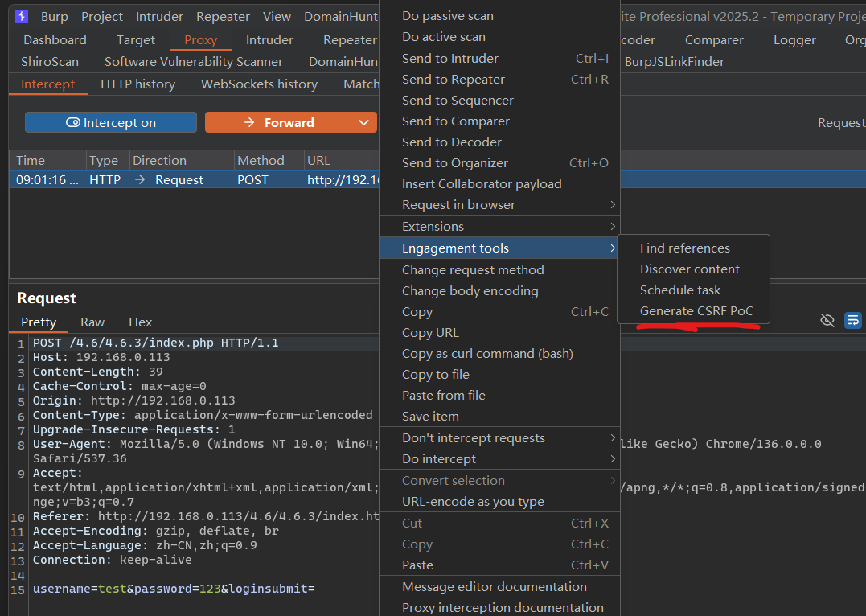Viewport: 866px width, 616px height.
Task: Select the intercepted POST request row
Action: [193, 180]
